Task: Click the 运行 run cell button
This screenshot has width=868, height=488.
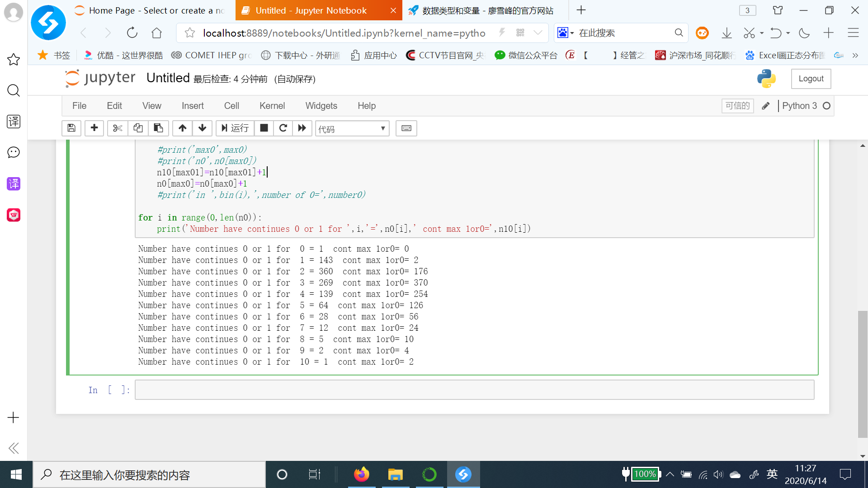Action: pos(235,128)
